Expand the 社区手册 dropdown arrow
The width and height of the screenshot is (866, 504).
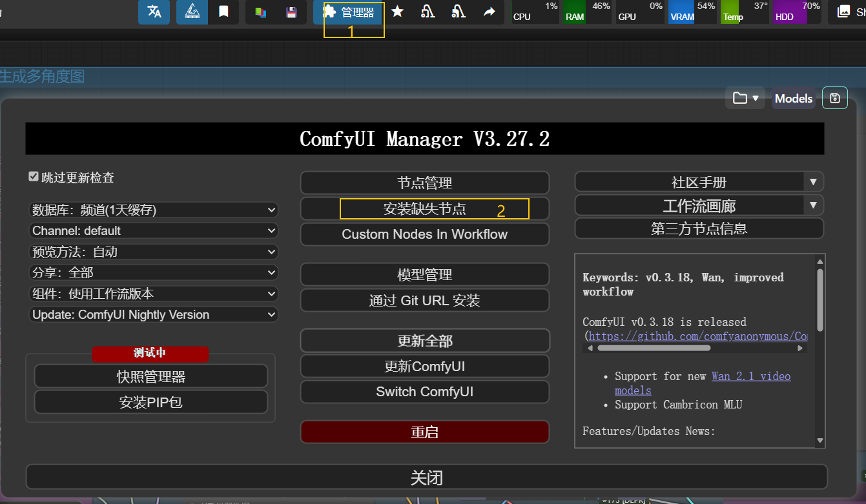814,182
